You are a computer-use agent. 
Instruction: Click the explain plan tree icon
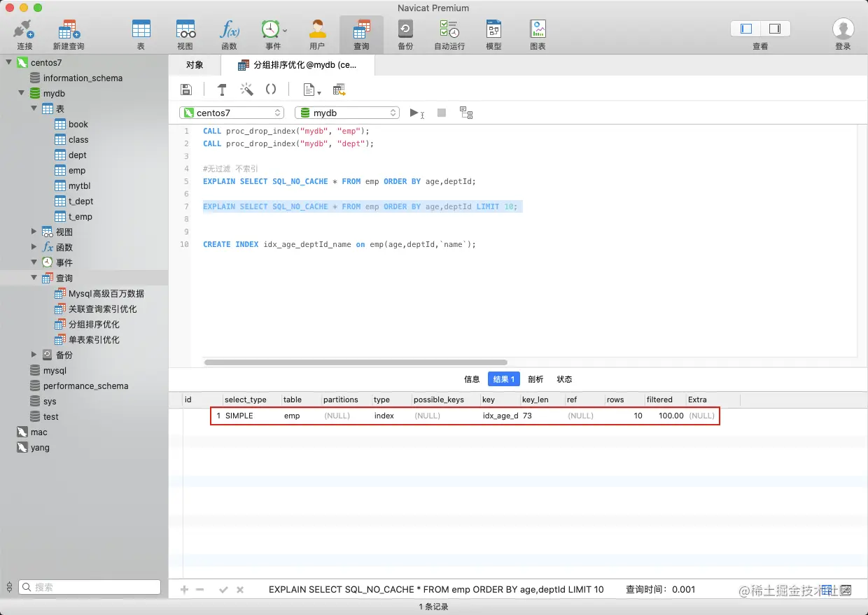tap(466, 113)
